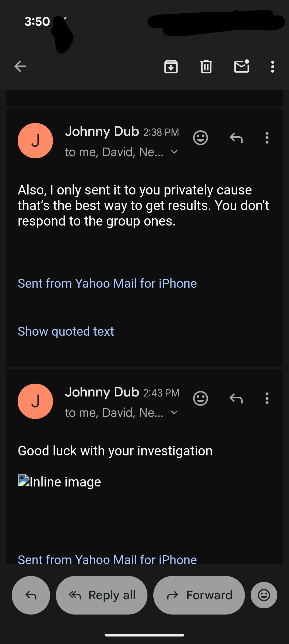The image size is (289, 644).
Task: Open the emoji reaction button at bottom
Action: [x=264, y=595]
